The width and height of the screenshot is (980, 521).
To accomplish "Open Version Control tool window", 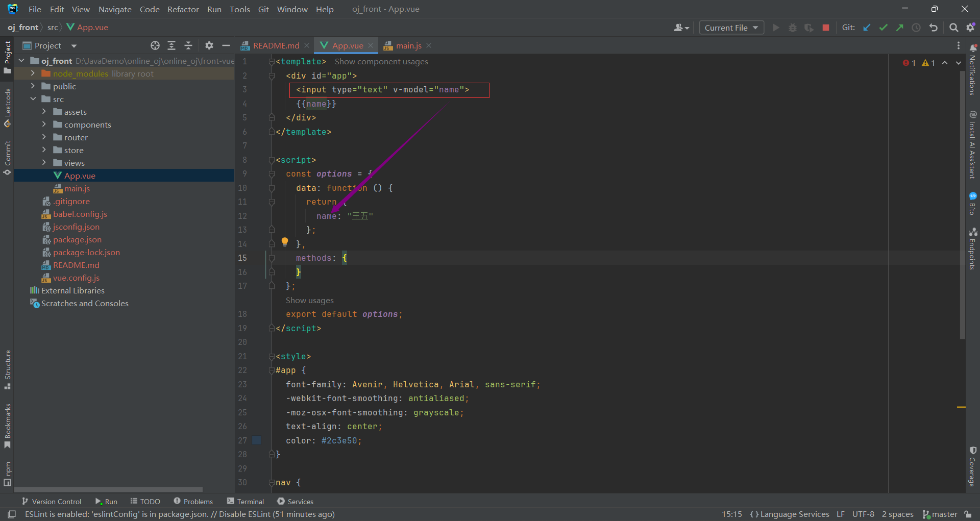I will click(51, 502).
